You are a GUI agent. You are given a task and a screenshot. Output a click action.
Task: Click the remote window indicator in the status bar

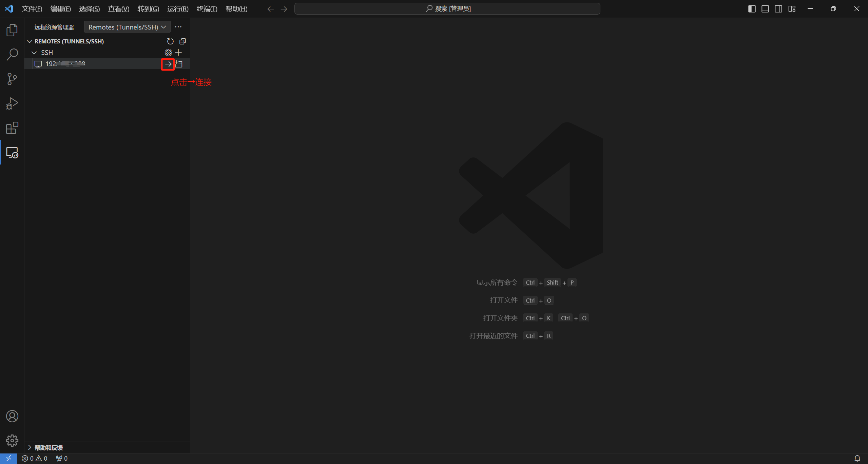click(x=8, y=458)
